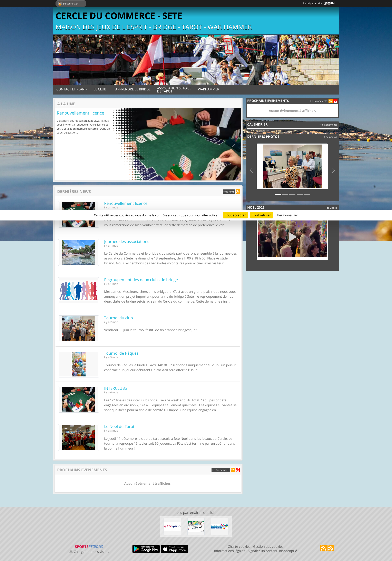Screen dimensions: 392x561
Task: Open '+ de photos' link
Action: coord(330,137)
